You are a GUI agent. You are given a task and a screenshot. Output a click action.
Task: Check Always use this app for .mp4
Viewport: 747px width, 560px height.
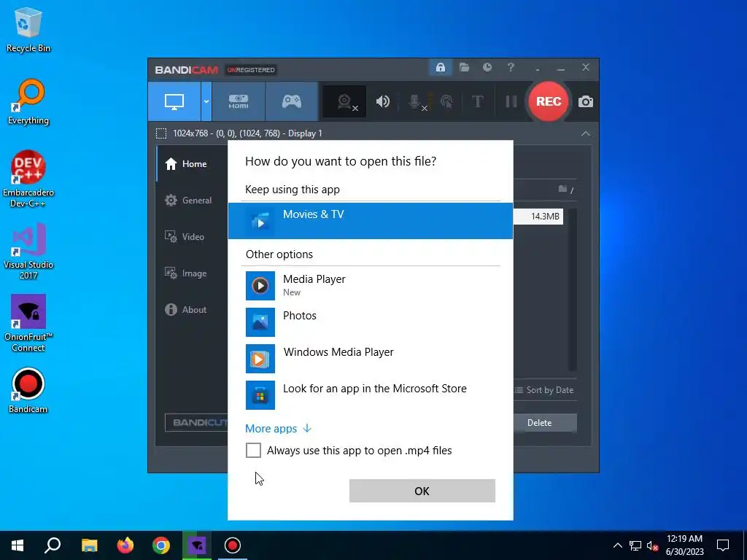(253, 450)
